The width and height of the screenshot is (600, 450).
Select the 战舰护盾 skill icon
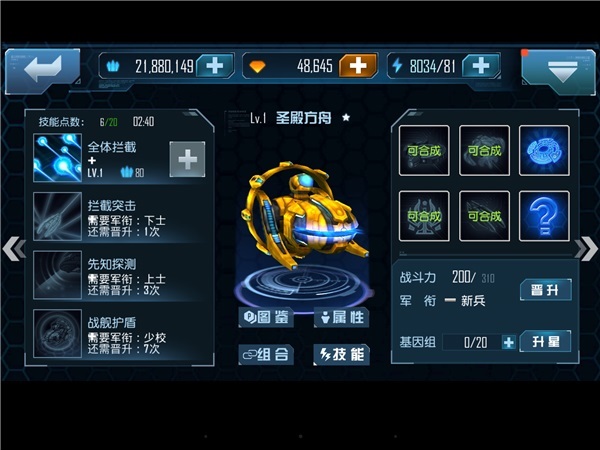point(57,333)
